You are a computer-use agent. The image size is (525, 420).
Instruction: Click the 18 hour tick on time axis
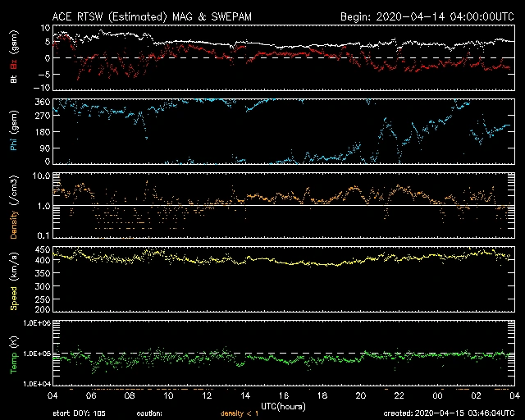click(322, 395)
